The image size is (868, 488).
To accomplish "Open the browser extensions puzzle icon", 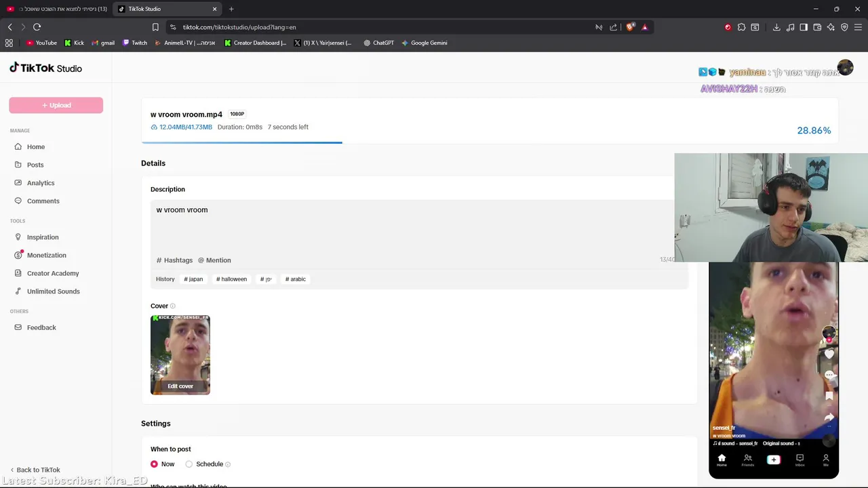I will 741,27.
